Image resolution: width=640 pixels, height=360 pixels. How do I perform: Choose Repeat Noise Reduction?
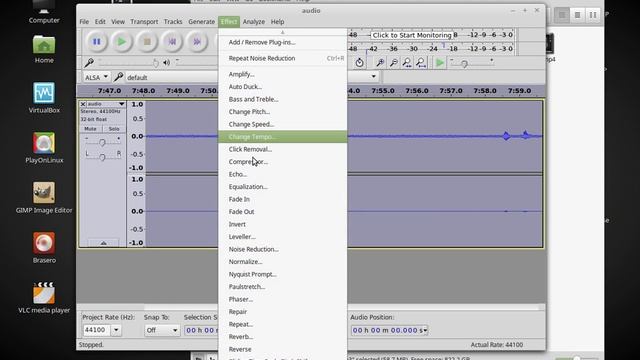click(283, 58)
